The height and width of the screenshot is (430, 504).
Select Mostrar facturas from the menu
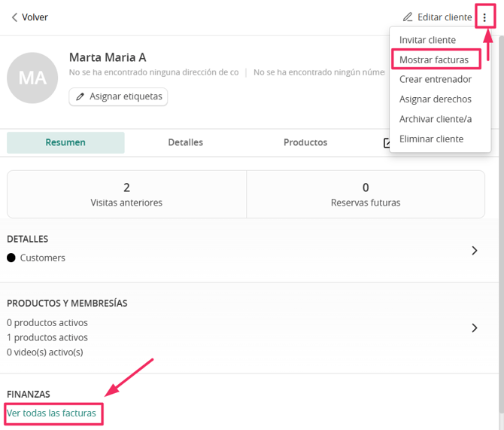coord(434,59)
